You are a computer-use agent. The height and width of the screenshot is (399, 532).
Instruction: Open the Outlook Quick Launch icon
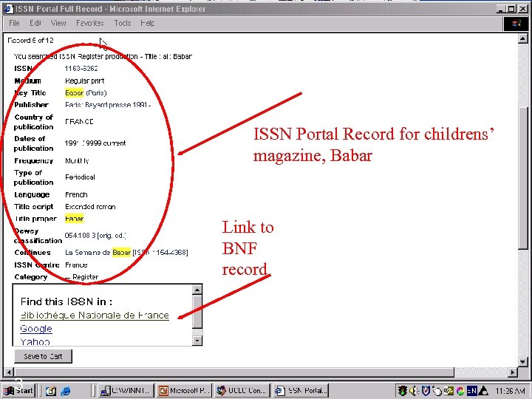[50, 391]
